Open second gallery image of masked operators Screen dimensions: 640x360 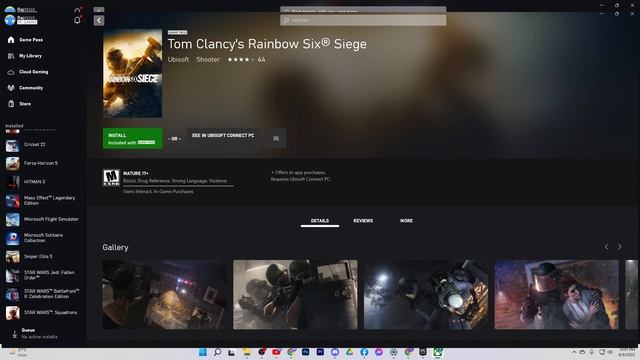point(295,294)
